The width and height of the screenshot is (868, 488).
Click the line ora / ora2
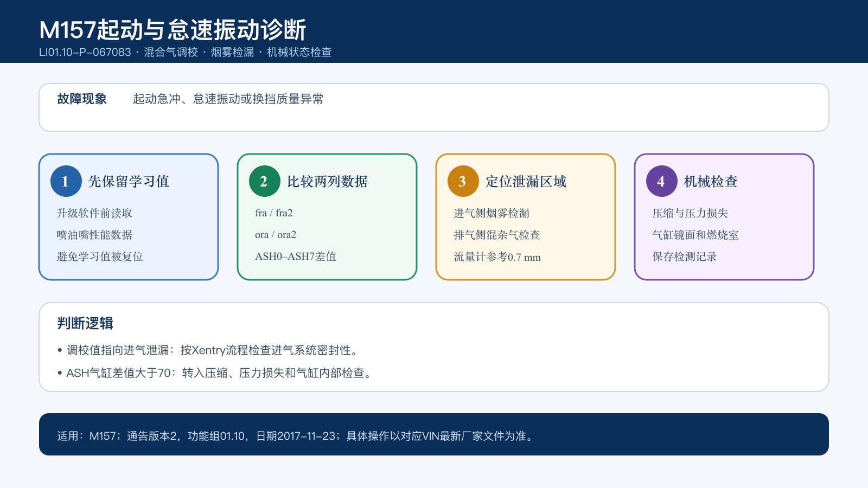(276, 235)
